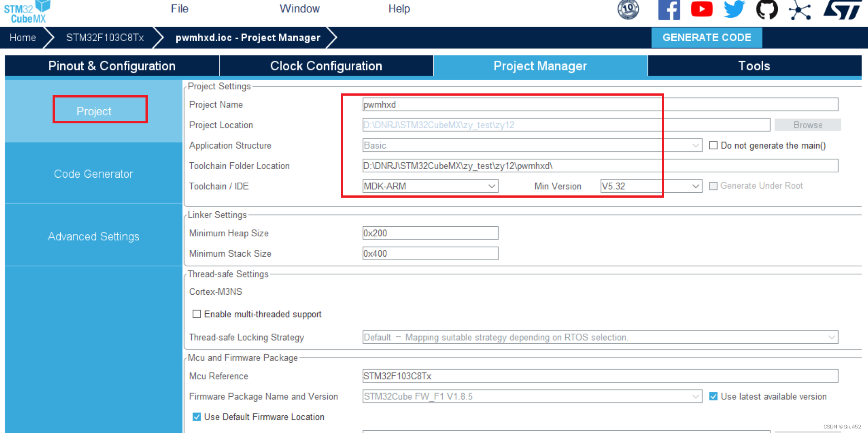Image resolution: width=868 pixels, height=433 pixels.
Task: Switch to Clock Configuration tab
Action: point(326,66)
